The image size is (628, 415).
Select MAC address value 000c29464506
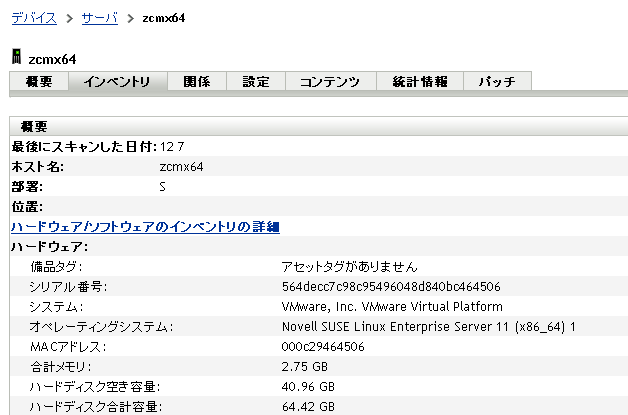pos(323,347)
